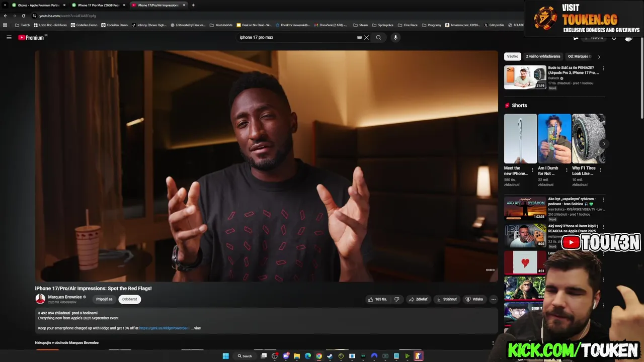644x362 pixels.
Task: Open the YouTube hamburger guide menu
Action: pos(9,37)
